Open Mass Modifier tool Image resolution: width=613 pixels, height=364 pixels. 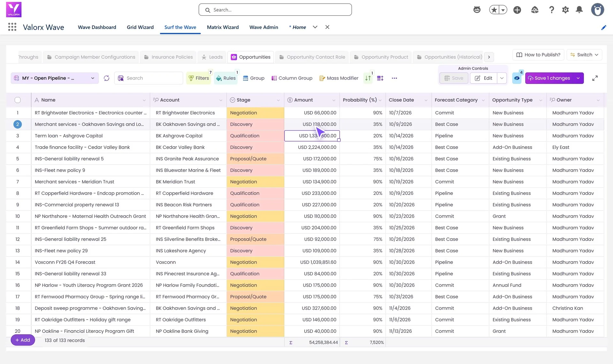coord(339,78)
